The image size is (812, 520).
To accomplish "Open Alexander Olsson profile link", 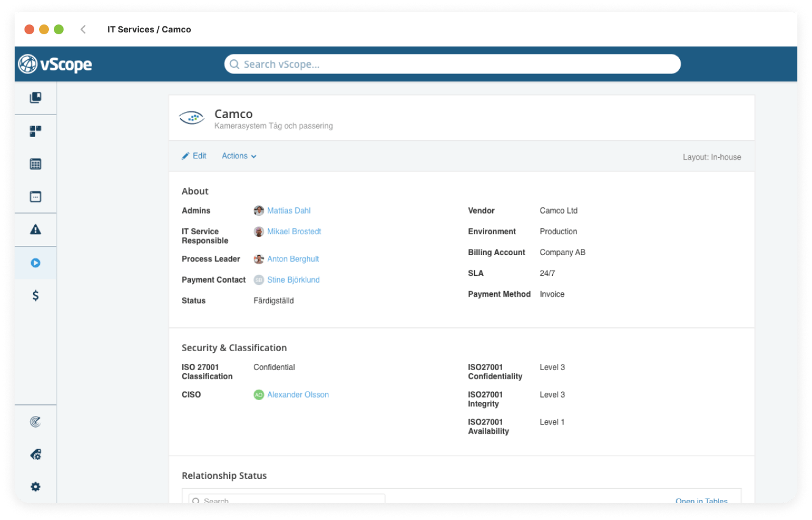I will tap(298, 395).
